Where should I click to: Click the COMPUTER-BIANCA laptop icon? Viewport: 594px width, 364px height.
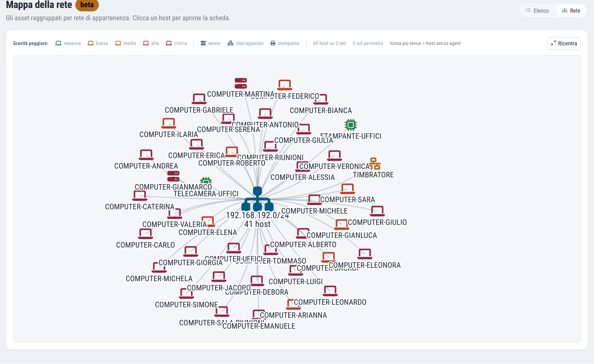coord(321,100)
